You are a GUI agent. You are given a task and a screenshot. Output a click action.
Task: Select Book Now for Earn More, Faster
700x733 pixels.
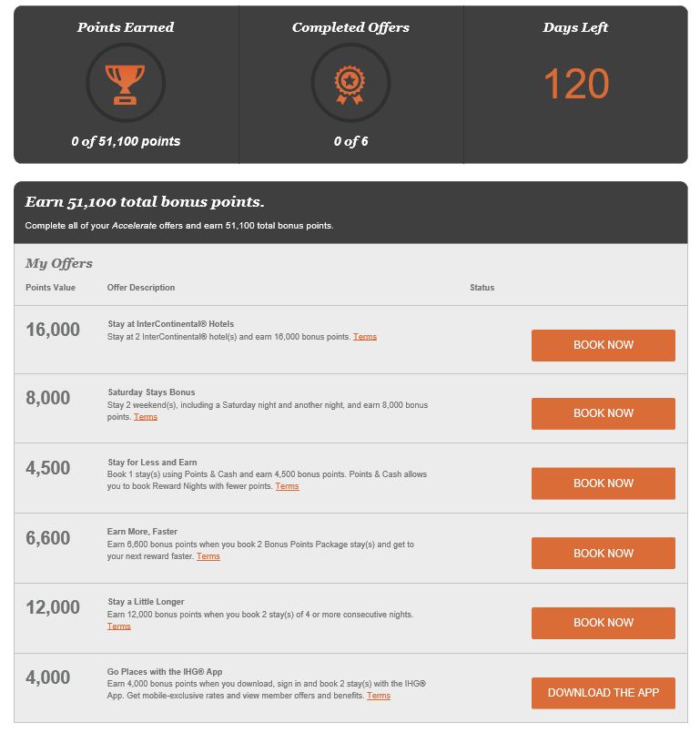603,554
